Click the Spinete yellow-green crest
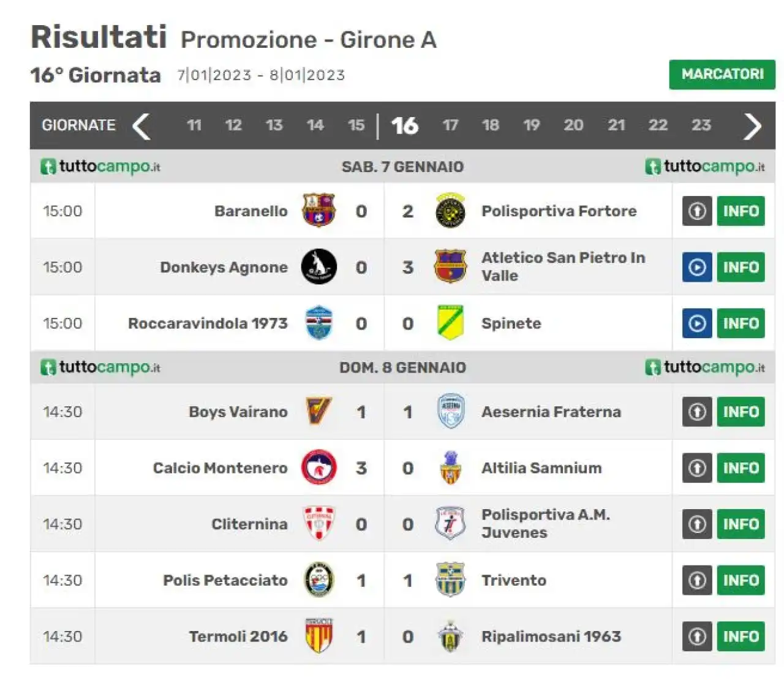The image size is (784, 680). (450, 323)
